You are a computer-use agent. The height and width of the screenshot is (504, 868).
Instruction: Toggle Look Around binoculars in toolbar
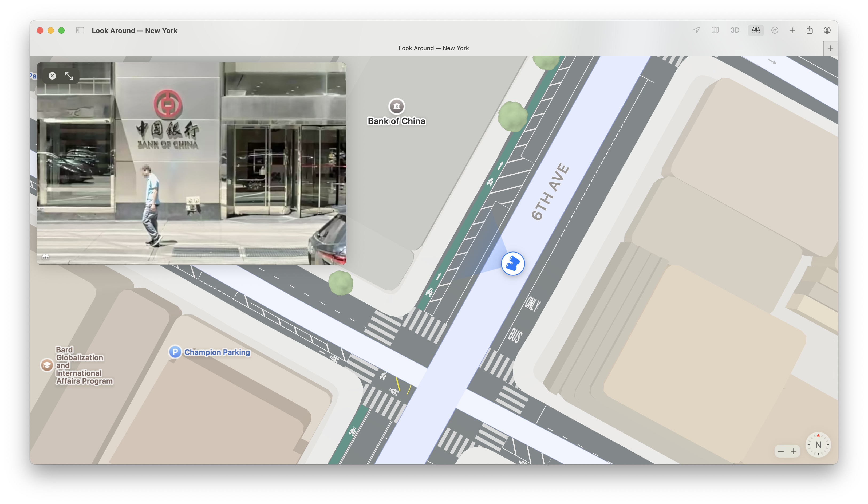coord(756,30)
